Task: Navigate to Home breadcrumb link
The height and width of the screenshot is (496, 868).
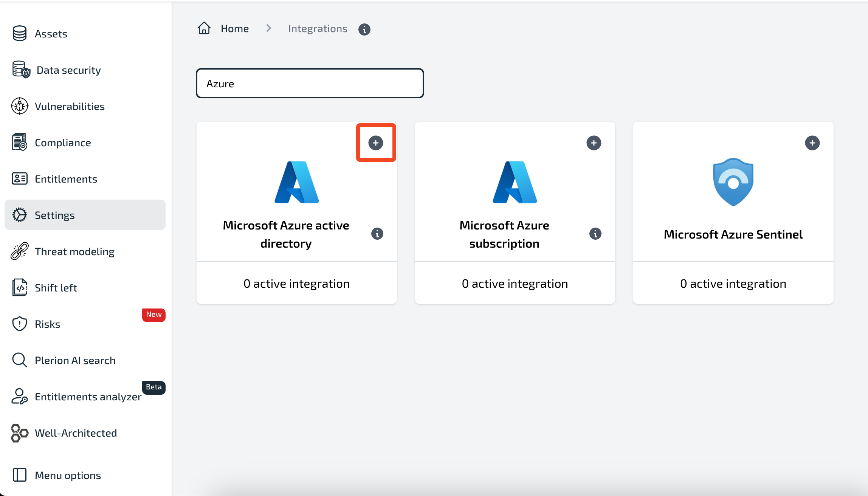Action: (x=235, y=28)
